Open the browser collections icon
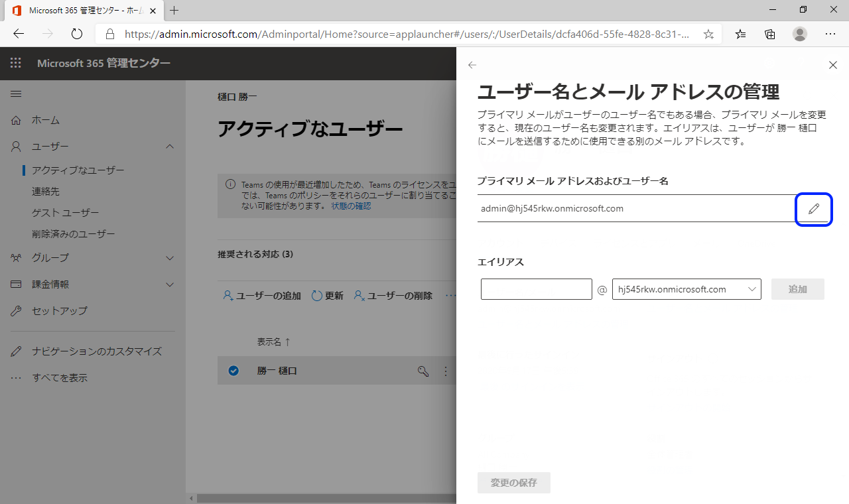849x504 pixels. click(770, 34)
